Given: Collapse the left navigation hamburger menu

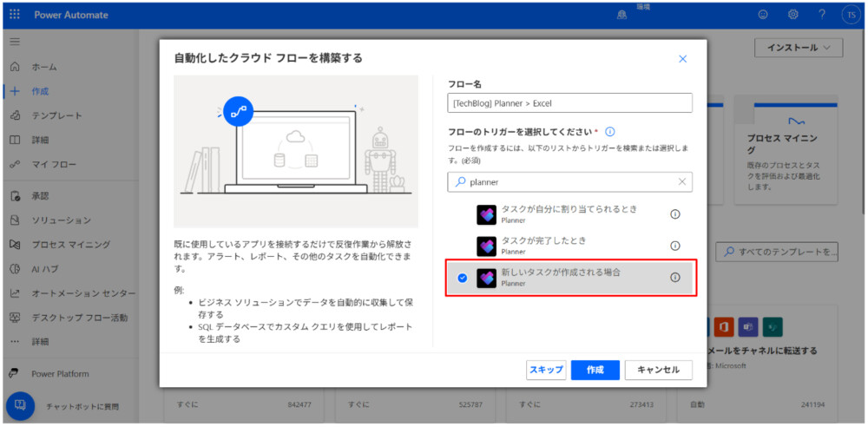Looking at the screenshot, I should [x=15, y=42].
